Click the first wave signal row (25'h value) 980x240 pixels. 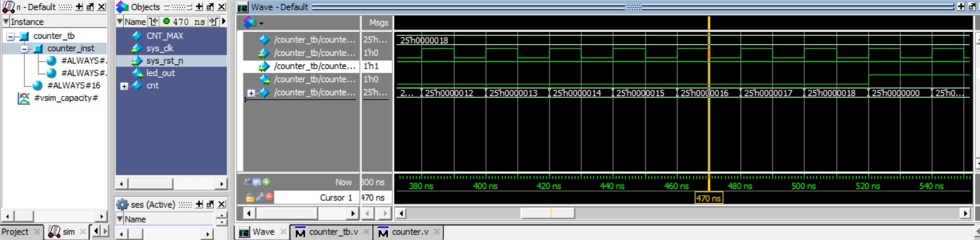point(314,40)
